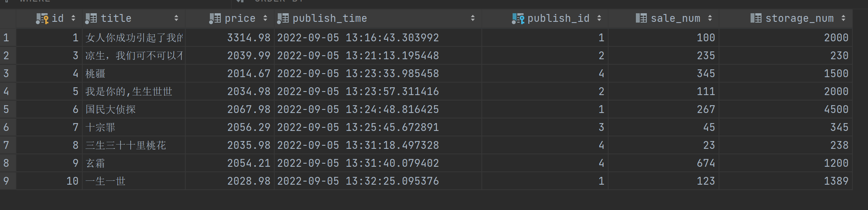The width and height of the screenshot is (868, 210).
Task: Click the id cell with value 10
Action: [x=73, y=181]
